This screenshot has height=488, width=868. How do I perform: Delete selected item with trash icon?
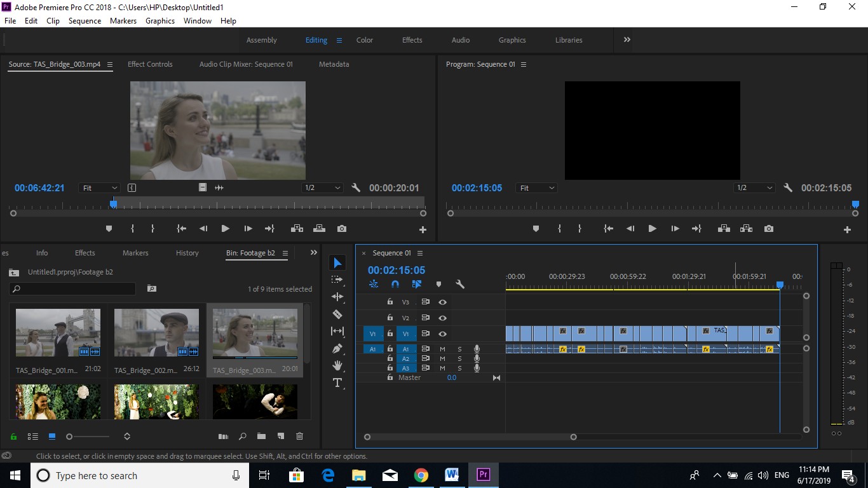click(299, 437)
